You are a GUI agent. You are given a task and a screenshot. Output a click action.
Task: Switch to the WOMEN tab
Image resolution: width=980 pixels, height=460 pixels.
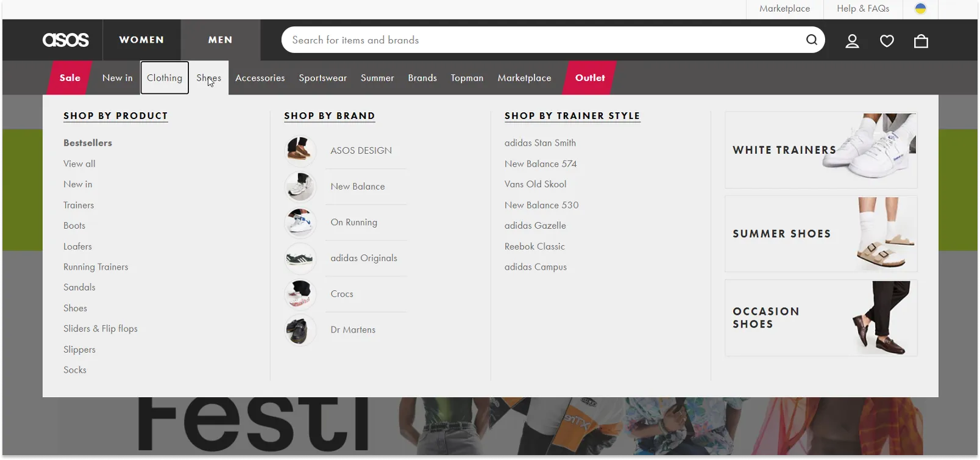coord(141,40)
